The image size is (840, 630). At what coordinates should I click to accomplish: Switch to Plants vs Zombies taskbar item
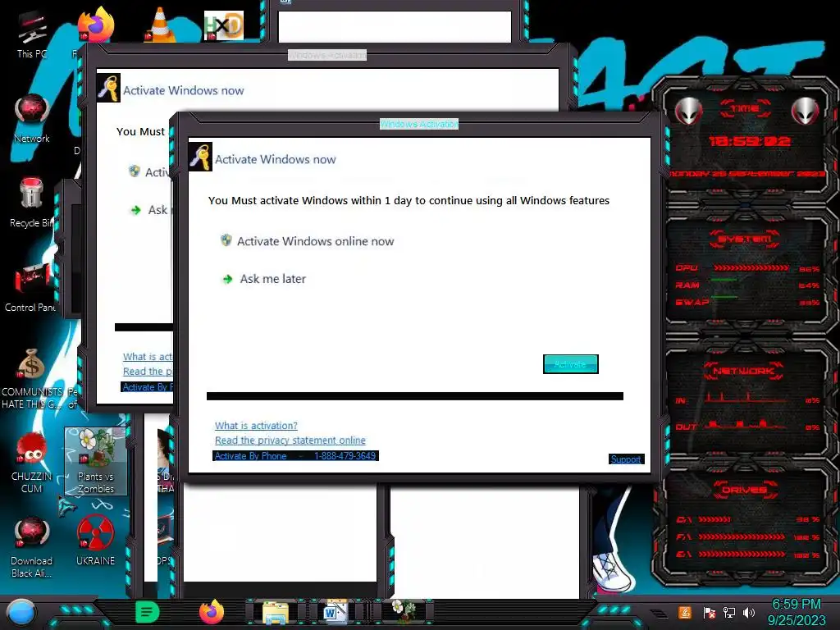(403, 610)
